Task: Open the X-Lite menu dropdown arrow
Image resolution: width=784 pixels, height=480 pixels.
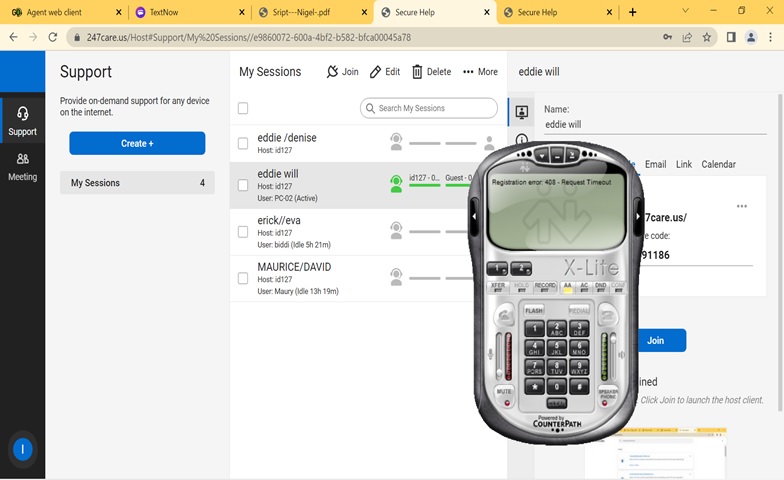Action: (x=542, y=156)
